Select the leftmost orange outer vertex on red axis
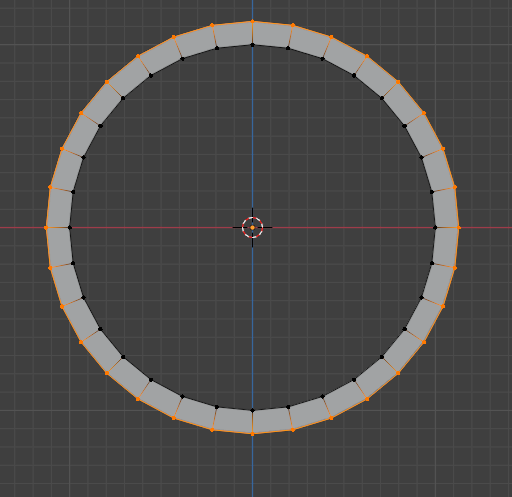 [x=46, y=228]
